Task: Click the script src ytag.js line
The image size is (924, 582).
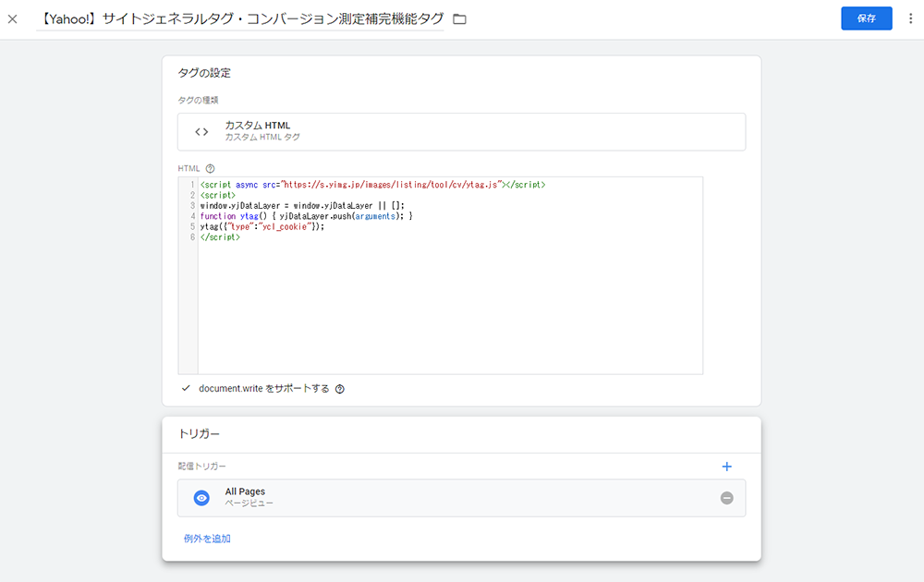Action: (373, 185)
